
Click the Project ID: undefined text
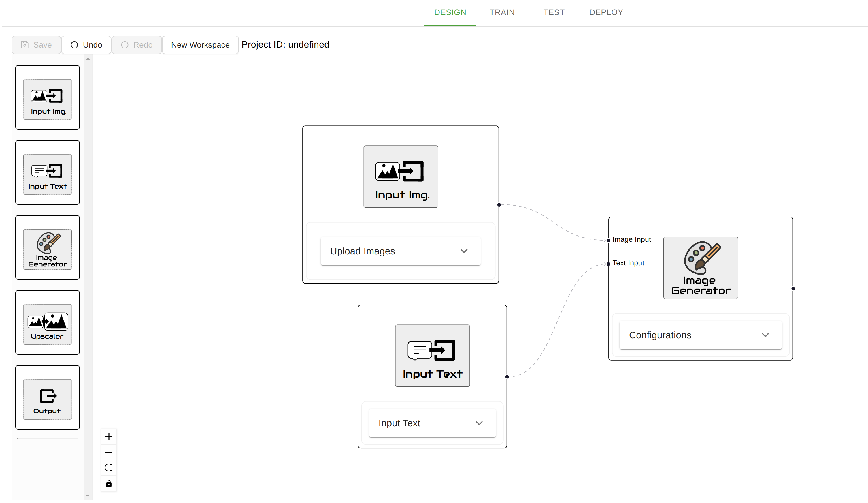[285, 44]
